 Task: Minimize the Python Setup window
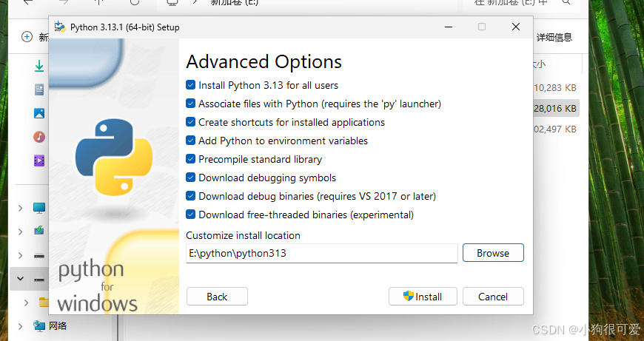pyautogui.click(x=449, y=27)
